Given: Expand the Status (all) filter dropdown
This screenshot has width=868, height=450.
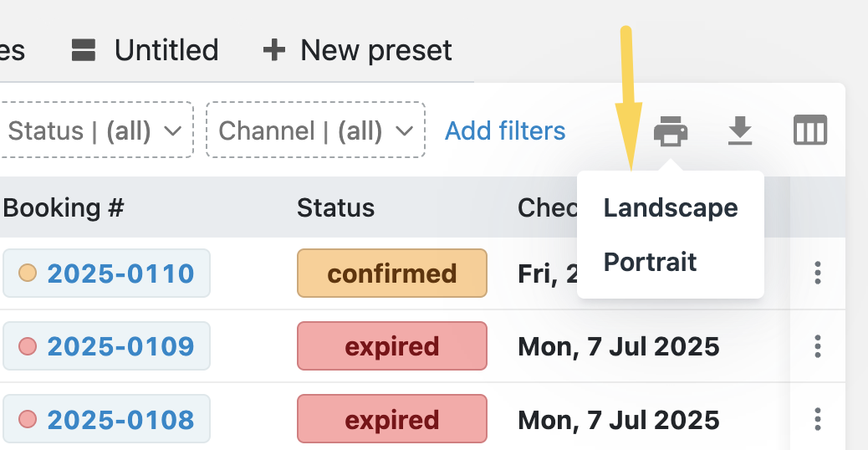Looking at the screenshot, I should pyautogui.click(x=94, y=130).
